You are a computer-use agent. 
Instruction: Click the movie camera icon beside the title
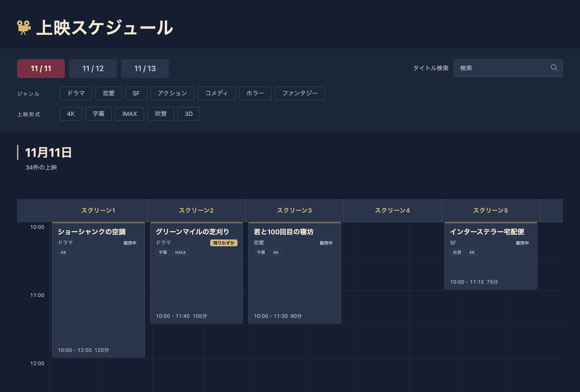click(x=24, y=27)
